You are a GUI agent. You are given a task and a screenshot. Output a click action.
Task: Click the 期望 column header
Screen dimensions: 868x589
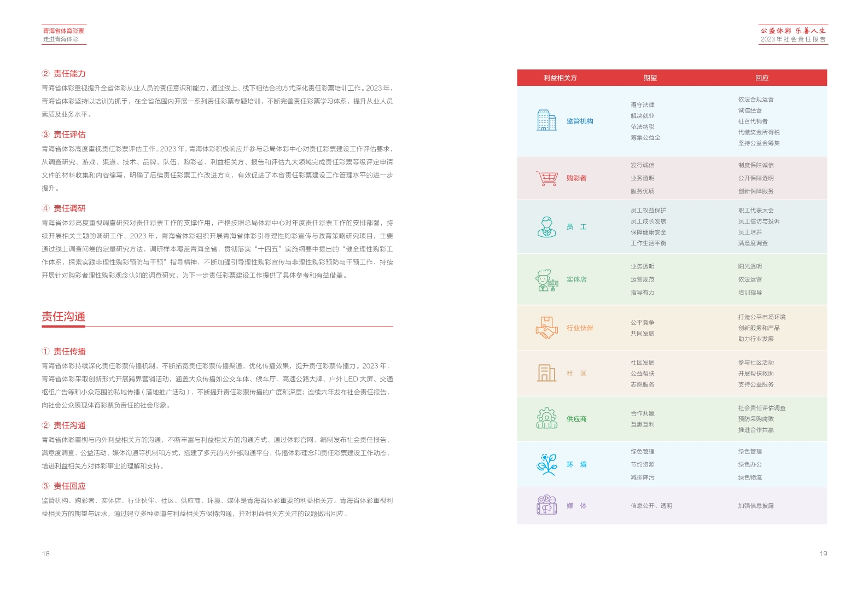click(x=650, y=78)
